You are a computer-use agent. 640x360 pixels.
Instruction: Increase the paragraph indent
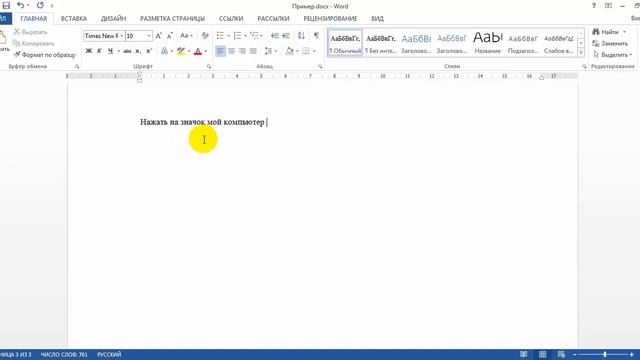(286, 36)
